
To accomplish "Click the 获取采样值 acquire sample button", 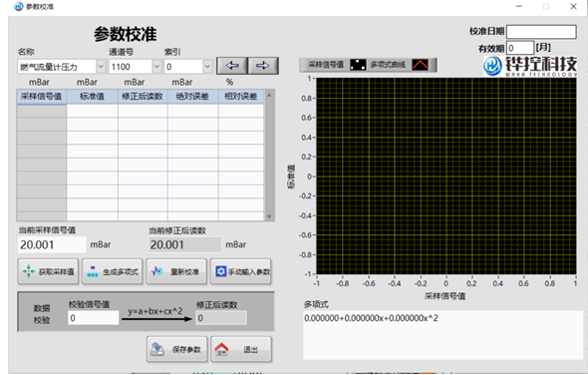I will [x=48, y=271].
